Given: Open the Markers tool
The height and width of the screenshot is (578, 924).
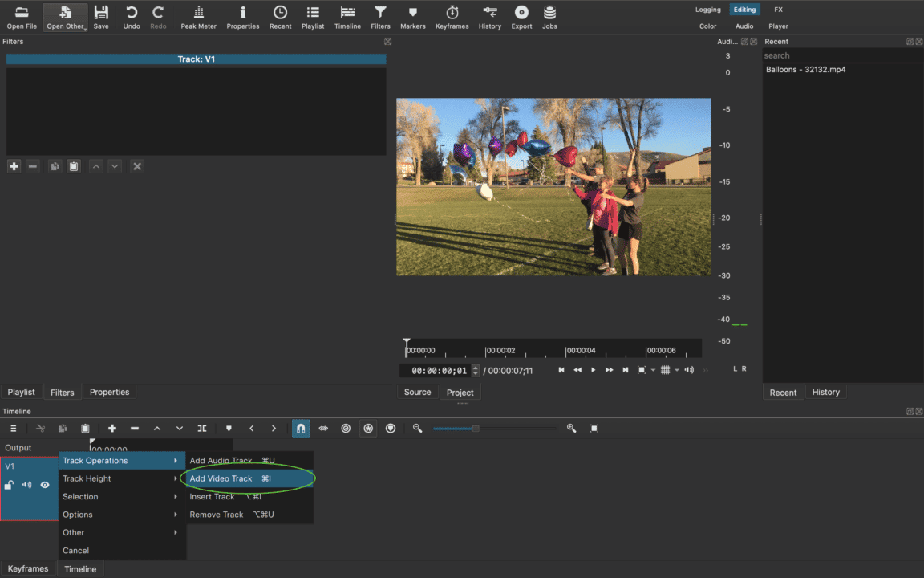Looking at the screenshot, I should coord(412,17).
